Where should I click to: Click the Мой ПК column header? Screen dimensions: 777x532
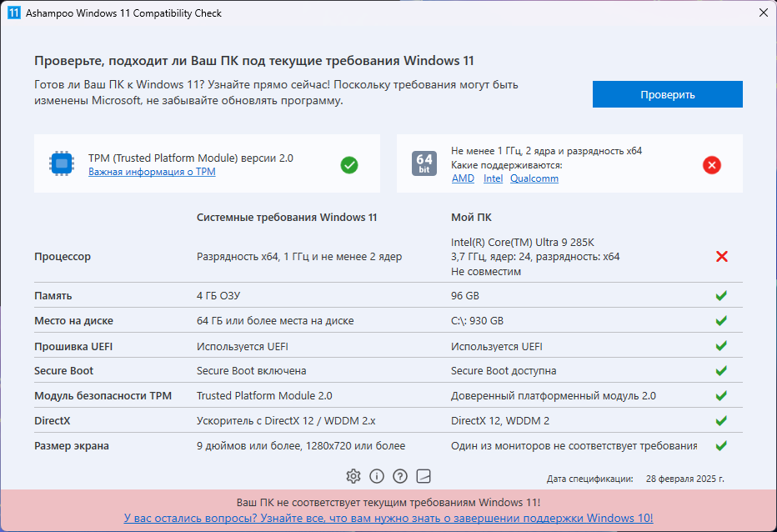coord(471,217)
